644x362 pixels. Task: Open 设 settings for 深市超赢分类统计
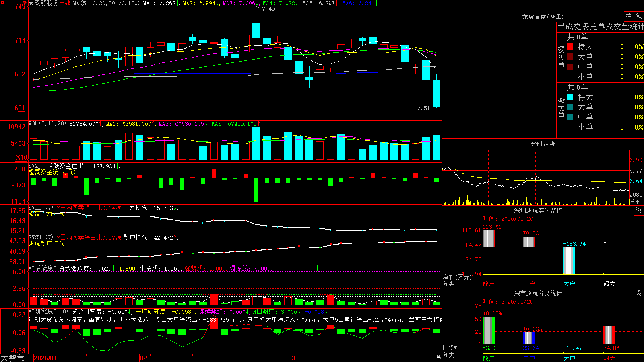[x=639, y=293]
